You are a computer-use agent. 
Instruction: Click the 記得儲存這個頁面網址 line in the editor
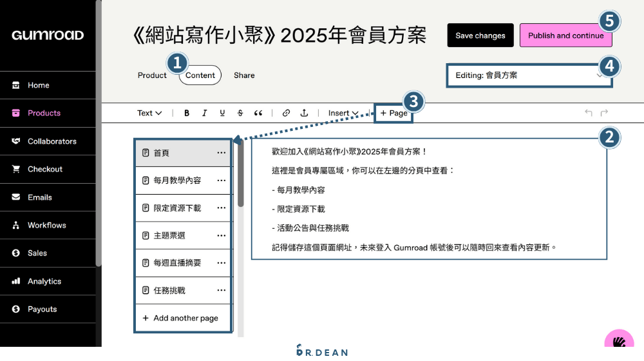[x=414, y=248]
